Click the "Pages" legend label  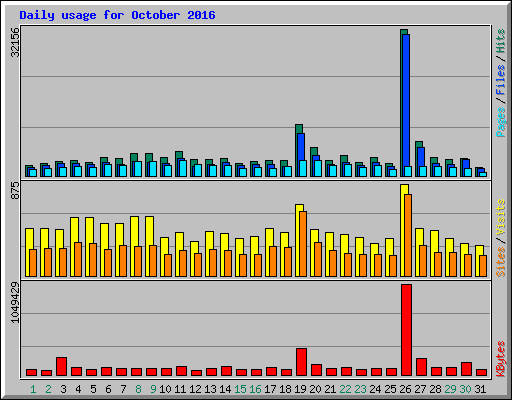pos(501,122)
